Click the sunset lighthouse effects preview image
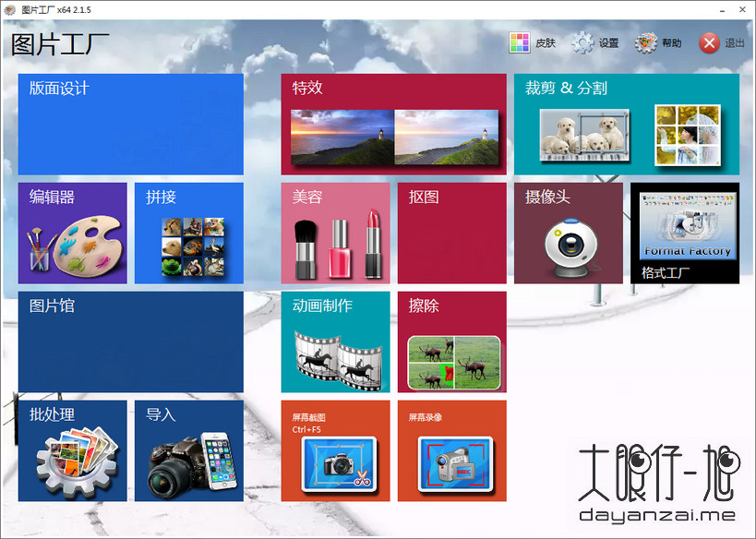This screenshot has height=539, width=756. pos(394,137)
